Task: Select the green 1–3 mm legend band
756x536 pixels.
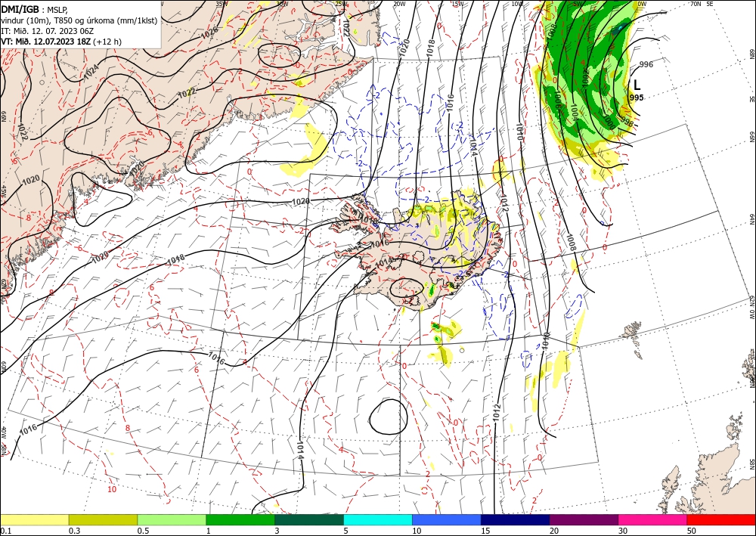Action: pos(240,519)
